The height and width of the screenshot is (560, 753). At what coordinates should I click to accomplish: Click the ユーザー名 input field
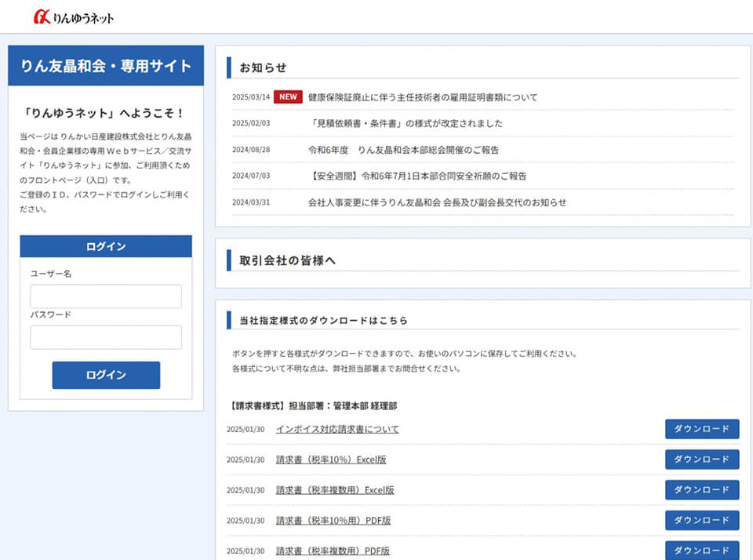click(106, 296)
